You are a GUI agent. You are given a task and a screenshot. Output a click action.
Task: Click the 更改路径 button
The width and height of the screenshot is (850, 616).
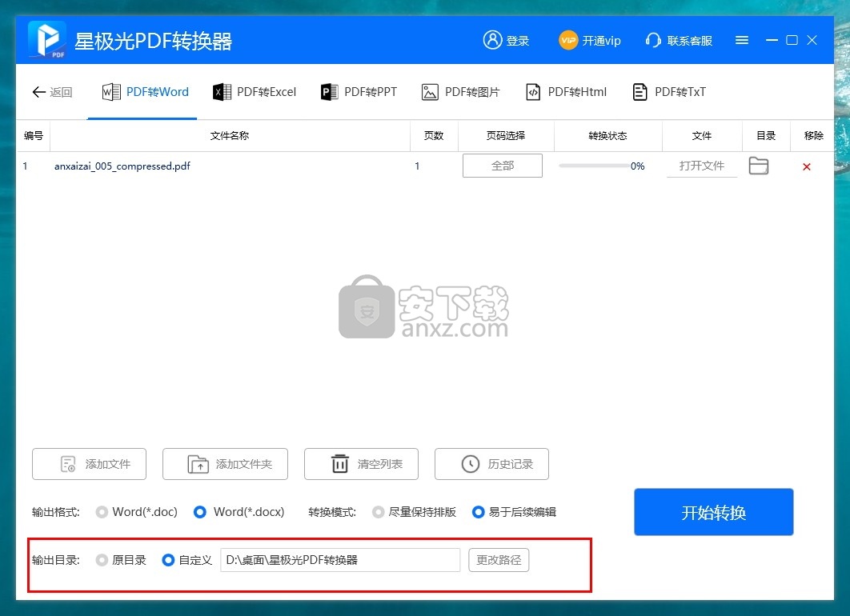(x=499, y=560)
